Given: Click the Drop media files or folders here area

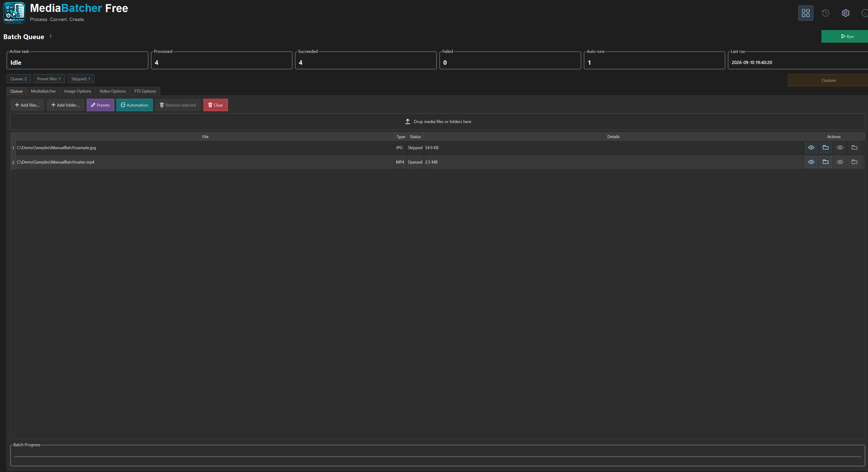Looking at the screenshot, I should [437, 122].
